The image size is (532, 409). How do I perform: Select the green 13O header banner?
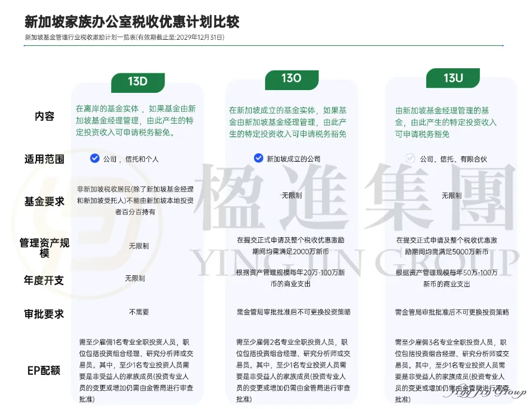291,79
